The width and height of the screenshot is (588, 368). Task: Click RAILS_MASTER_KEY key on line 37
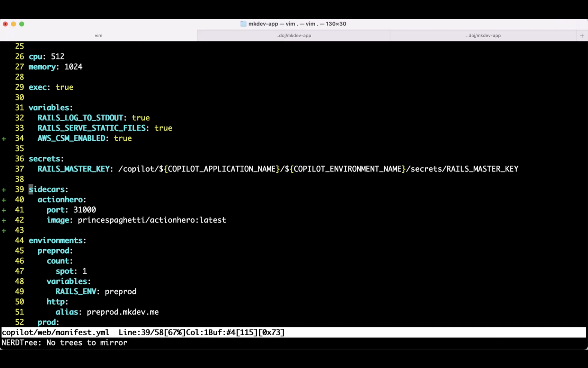(x=74, y=169)
